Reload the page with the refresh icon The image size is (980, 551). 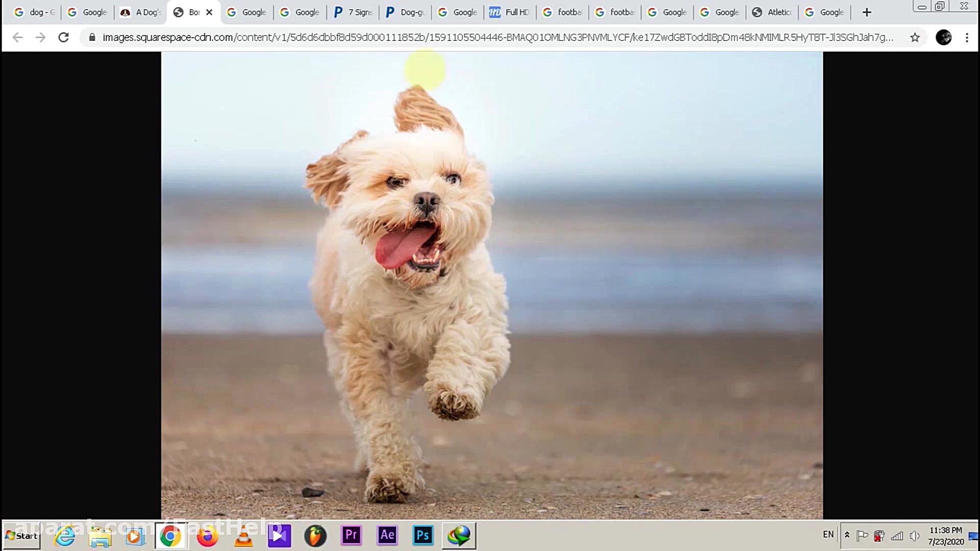pos(63,37)
